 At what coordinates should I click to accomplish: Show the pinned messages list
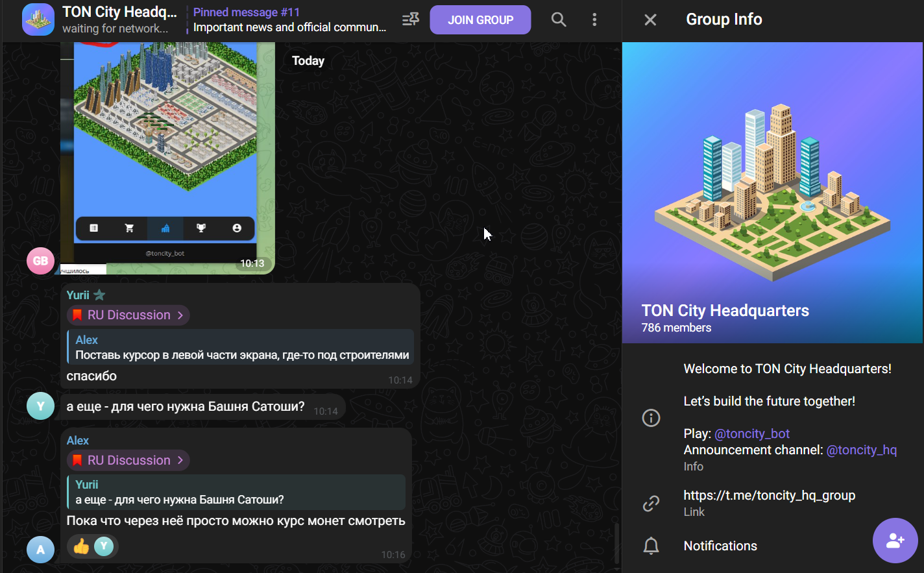411,19
